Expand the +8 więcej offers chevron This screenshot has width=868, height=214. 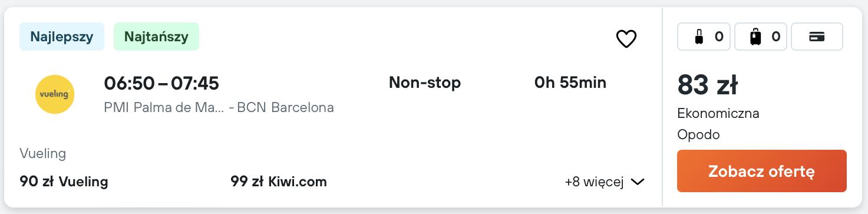click(x=638, y=182)
